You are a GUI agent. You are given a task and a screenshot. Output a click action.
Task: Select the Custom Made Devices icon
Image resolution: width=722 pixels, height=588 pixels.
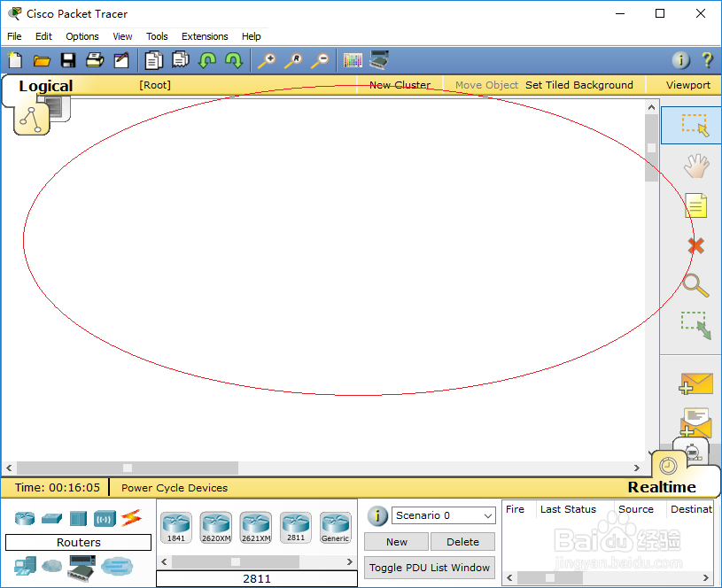click(x=82, y=569)
